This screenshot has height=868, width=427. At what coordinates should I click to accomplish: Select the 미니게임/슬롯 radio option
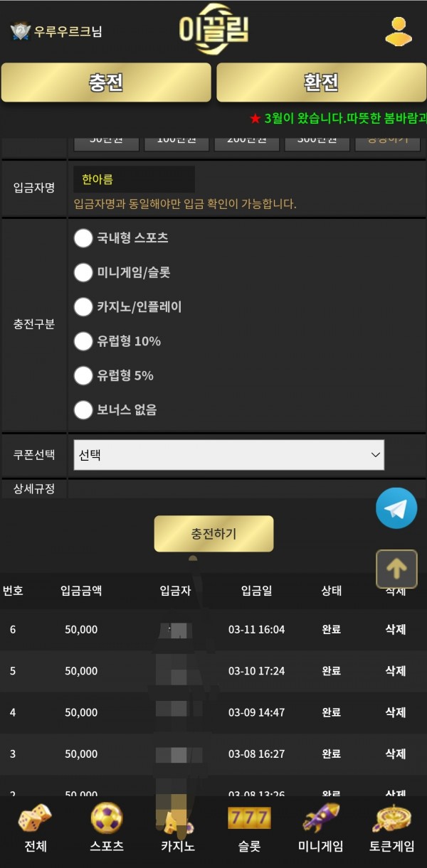point(83,272)
